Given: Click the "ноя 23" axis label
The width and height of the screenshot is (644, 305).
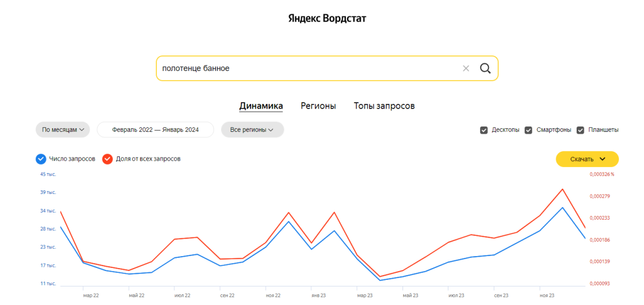Looking at the screenshot, I should (x=547, y=295).
